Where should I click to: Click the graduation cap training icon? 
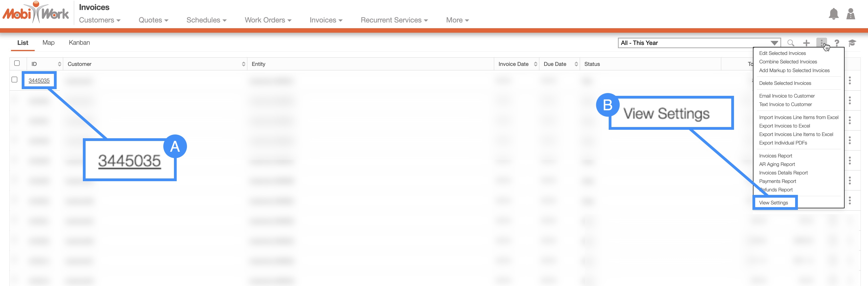coord(852,43)
